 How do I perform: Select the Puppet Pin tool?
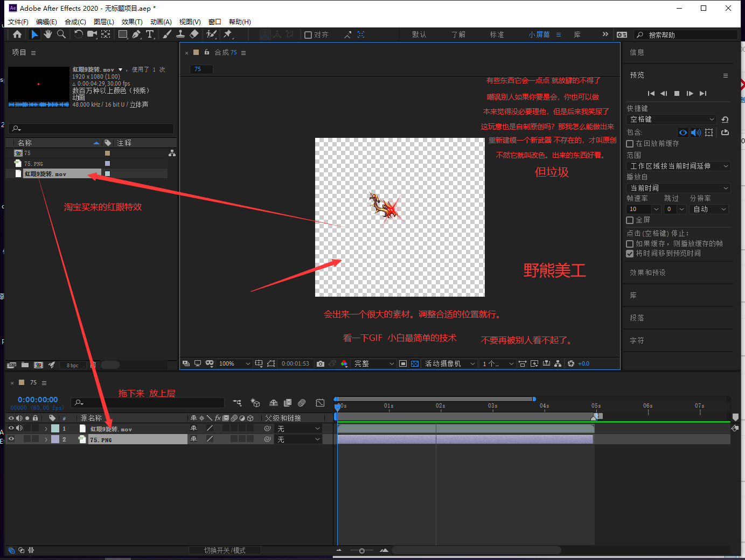[x=228, y=34]
